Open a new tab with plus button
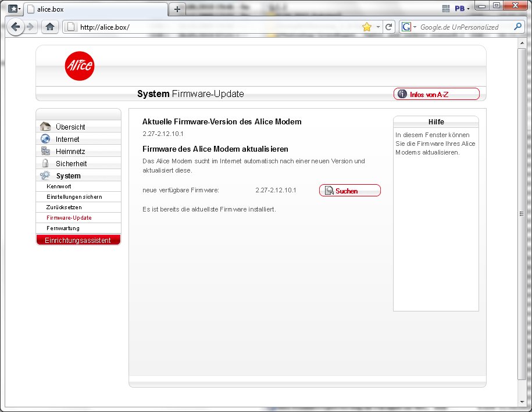 pos(177,9)
